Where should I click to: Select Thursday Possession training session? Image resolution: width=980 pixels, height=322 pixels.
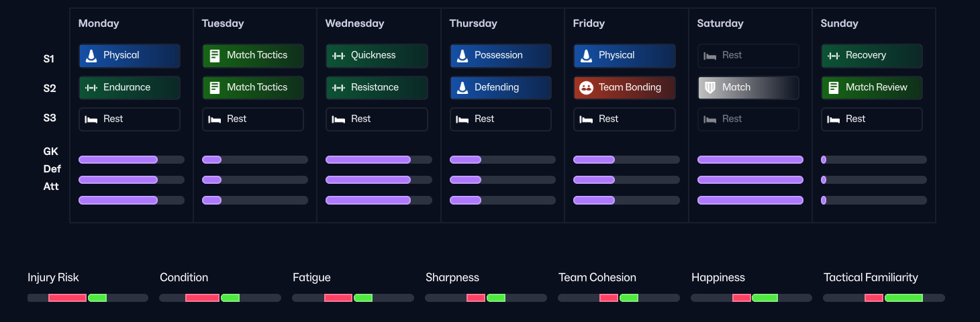(500, 56)
